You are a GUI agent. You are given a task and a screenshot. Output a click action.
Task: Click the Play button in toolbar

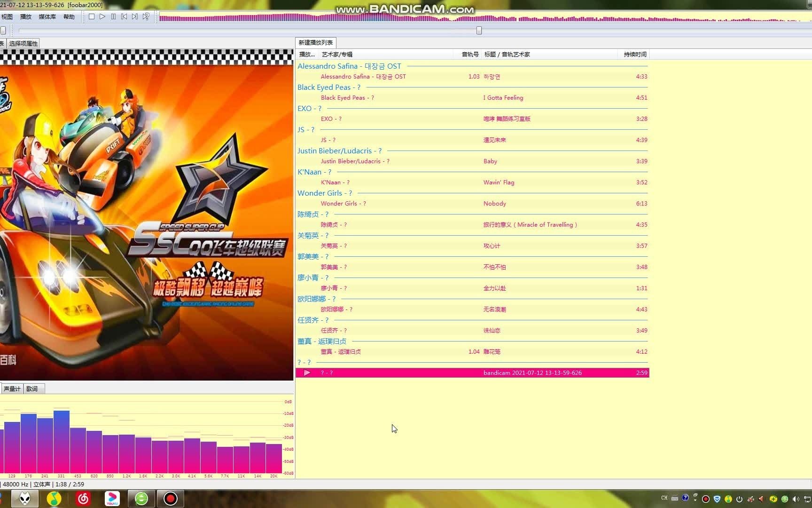point(102,16)
